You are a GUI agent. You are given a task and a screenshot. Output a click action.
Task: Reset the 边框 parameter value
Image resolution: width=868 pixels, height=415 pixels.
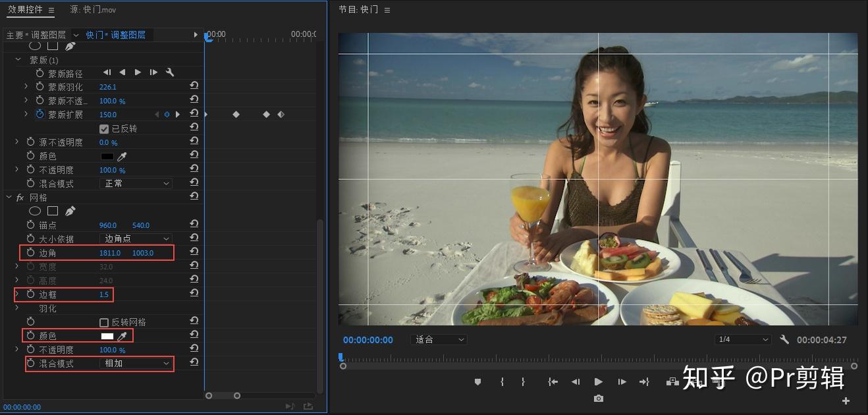pos(194,294)
